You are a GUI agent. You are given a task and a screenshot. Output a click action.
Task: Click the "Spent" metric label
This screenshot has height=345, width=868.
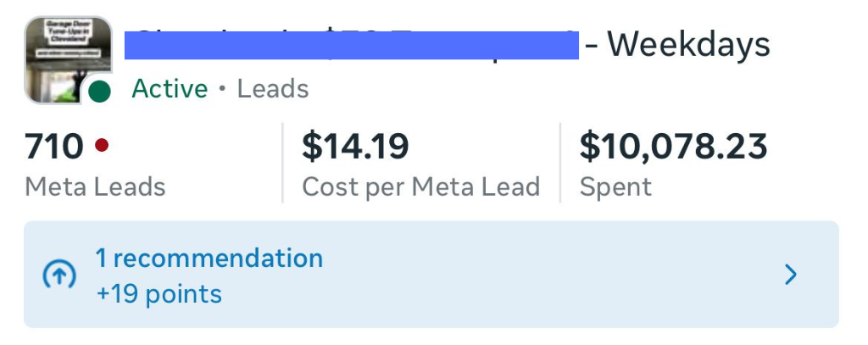pos(615,187)
